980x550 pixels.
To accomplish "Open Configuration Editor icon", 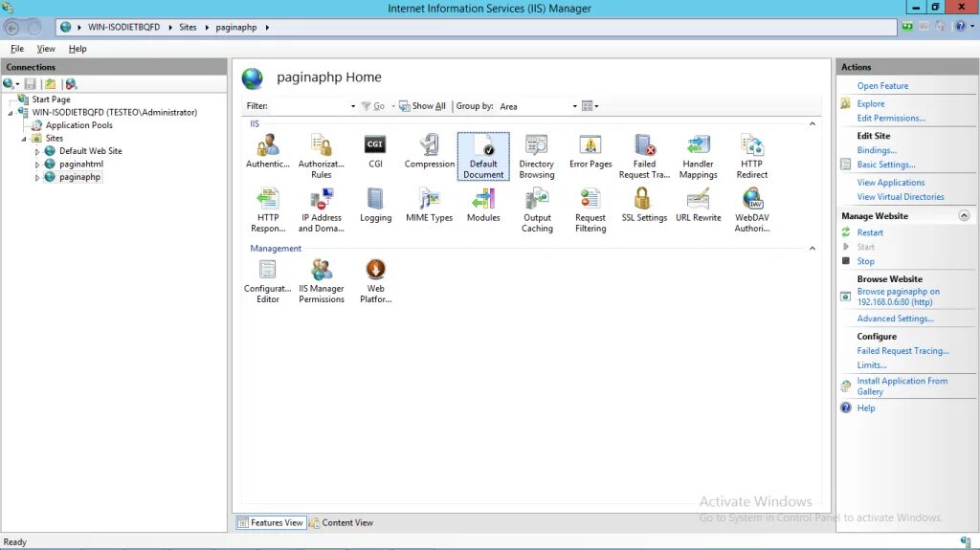I will pyautogui.click(x=268, y=281).
